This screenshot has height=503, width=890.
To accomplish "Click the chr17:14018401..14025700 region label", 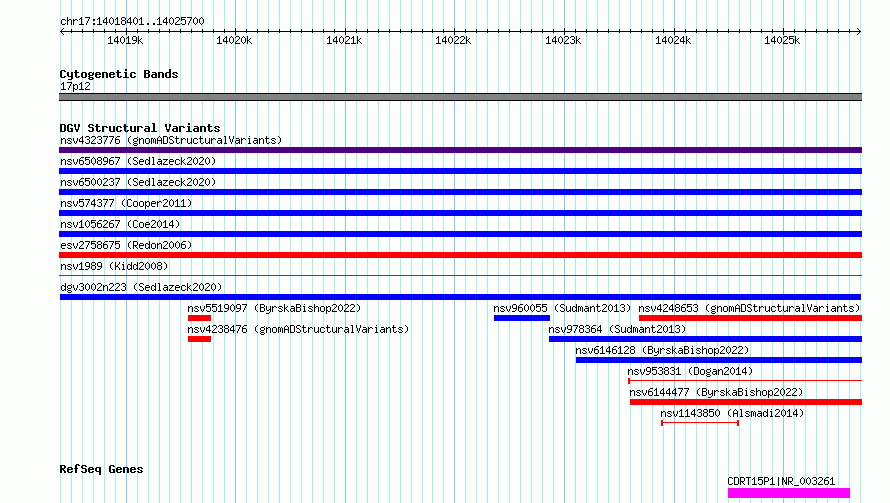I will (x=132, y=21).
